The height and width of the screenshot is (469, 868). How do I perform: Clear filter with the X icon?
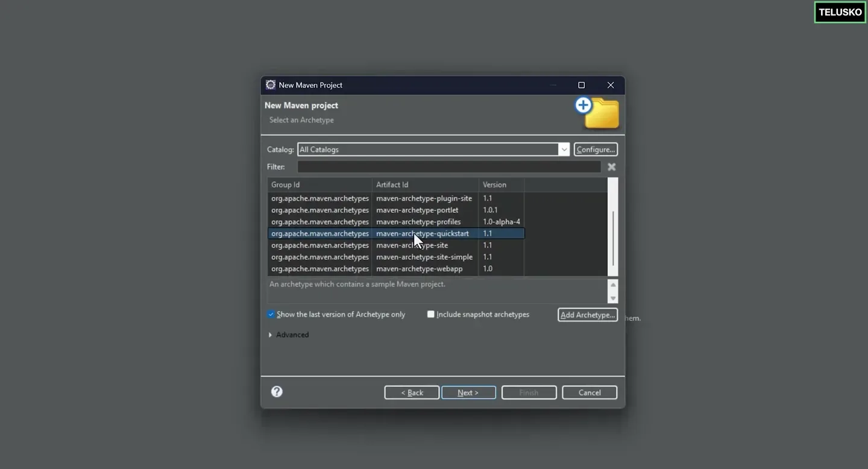[611, 167]
